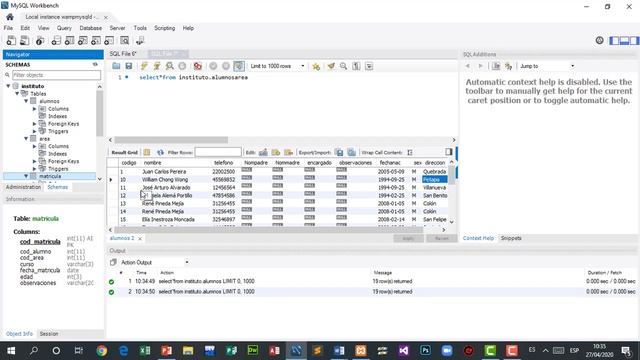Collapse the Tables node under instituto

point(17,93)
